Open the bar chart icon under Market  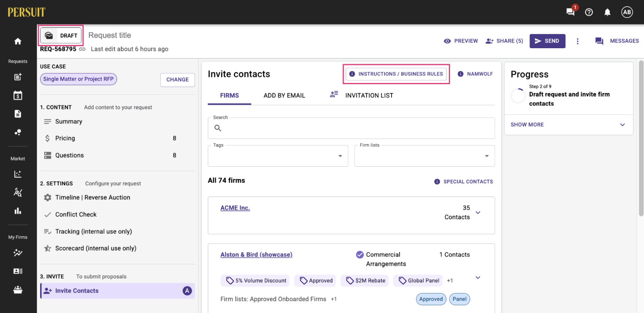[18, 211]
